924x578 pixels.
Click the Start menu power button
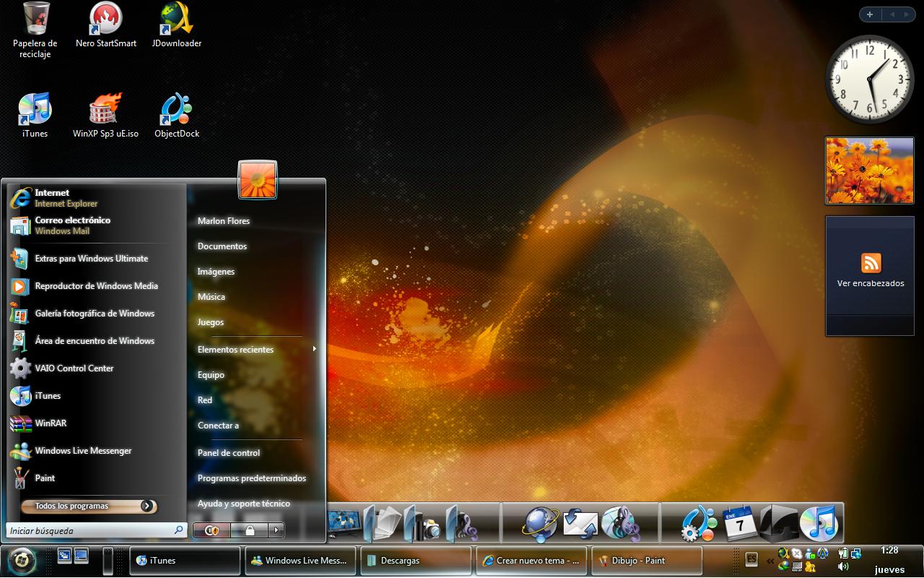212,530
